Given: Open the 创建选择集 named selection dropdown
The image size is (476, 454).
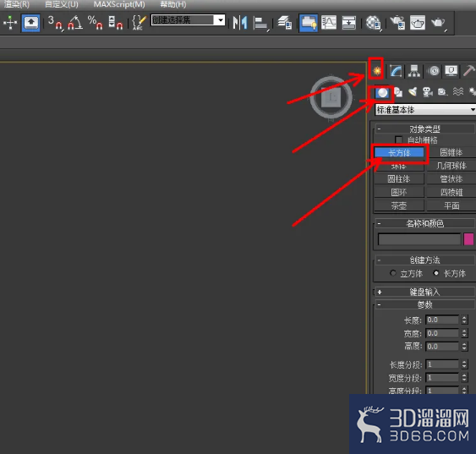Looking at the screenshot, I should (221, 20).
